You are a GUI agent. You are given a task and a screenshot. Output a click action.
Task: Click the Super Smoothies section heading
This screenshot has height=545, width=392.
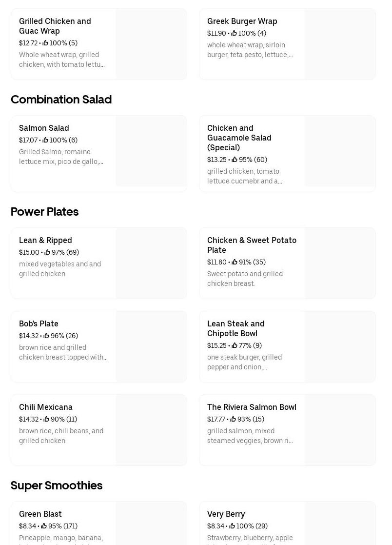coord(57,485)
